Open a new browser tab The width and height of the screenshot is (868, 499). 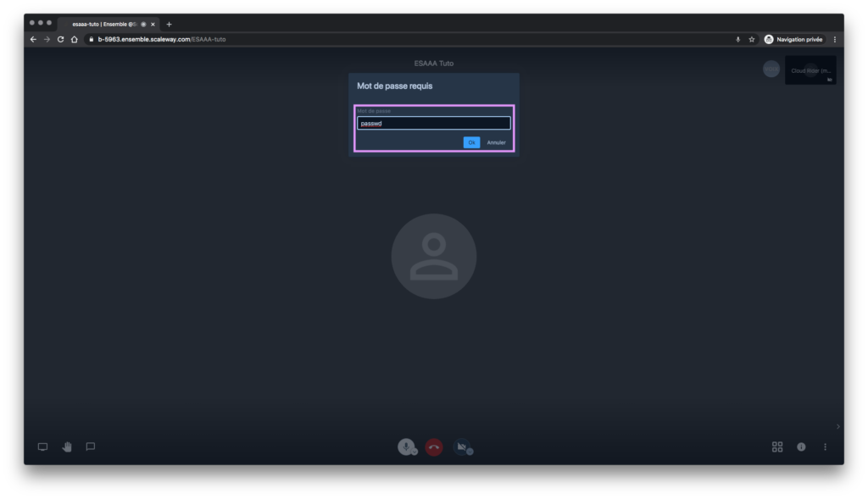click(x=169, y=24)
